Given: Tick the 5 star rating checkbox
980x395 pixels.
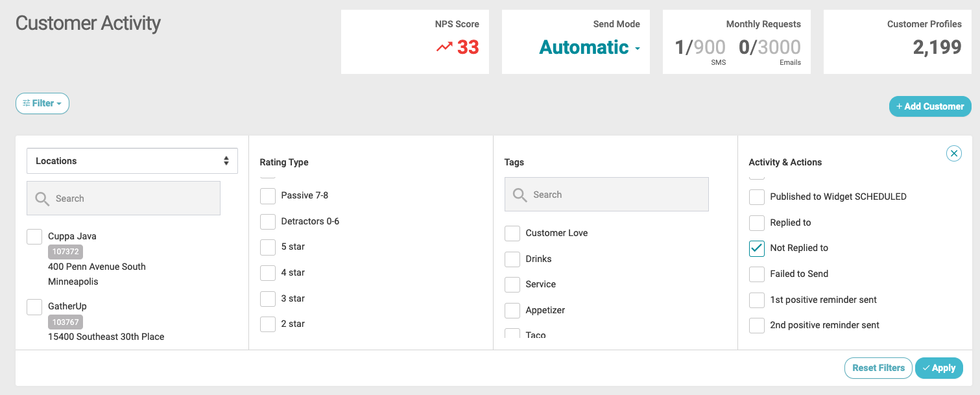Looking at the screenshot, I should pyautogui.click(x=268, y=247).
